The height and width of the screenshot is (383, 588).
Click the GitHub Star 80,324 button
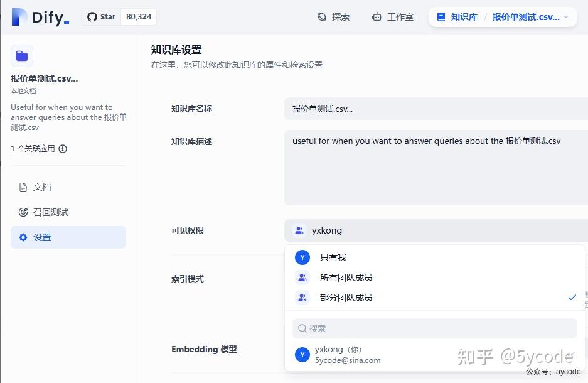tap(119, 17)
